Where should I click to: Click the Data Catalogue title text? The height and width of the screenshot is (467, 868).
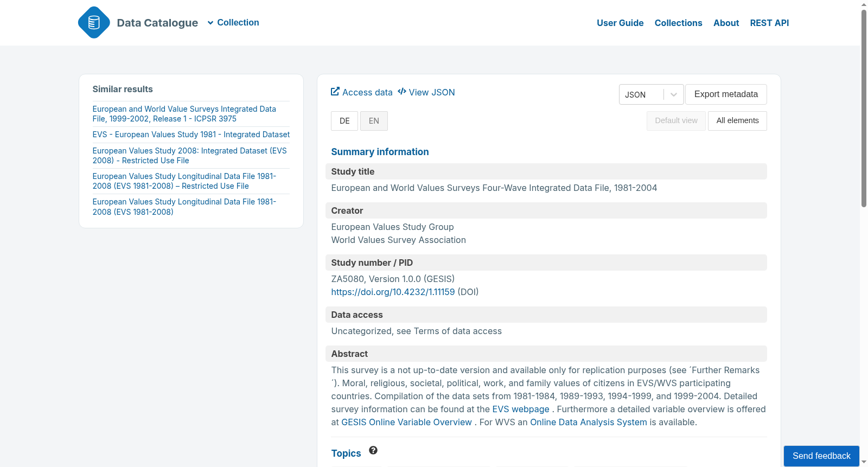click(157, 23)
